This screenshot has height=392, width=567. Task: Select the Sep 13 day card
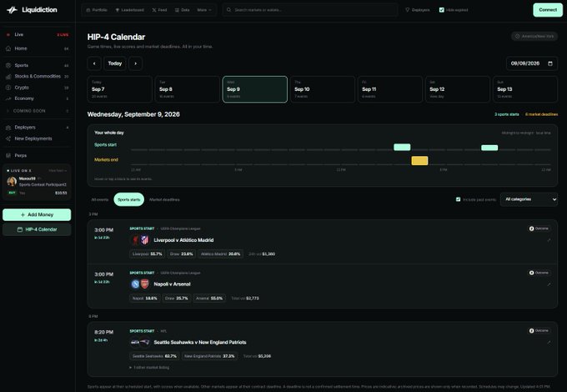tap(525, 89)
